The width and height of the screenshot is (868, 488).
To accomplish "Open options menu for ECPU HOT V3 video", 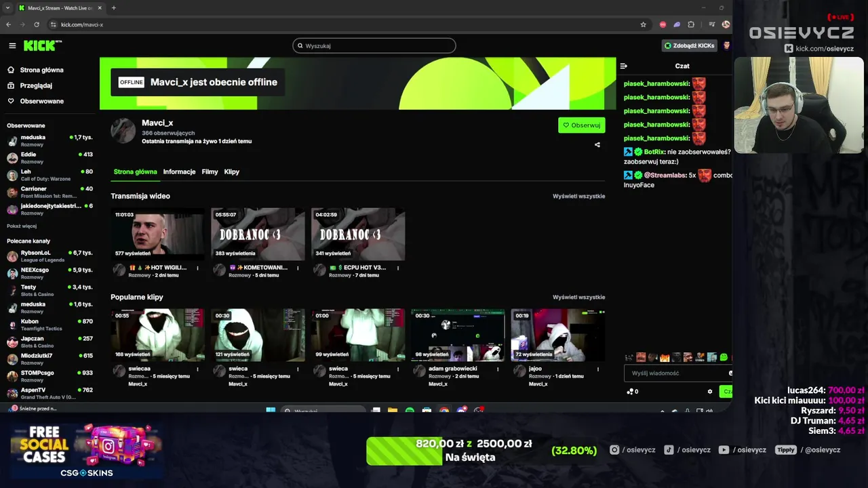I will coord(397,268).
